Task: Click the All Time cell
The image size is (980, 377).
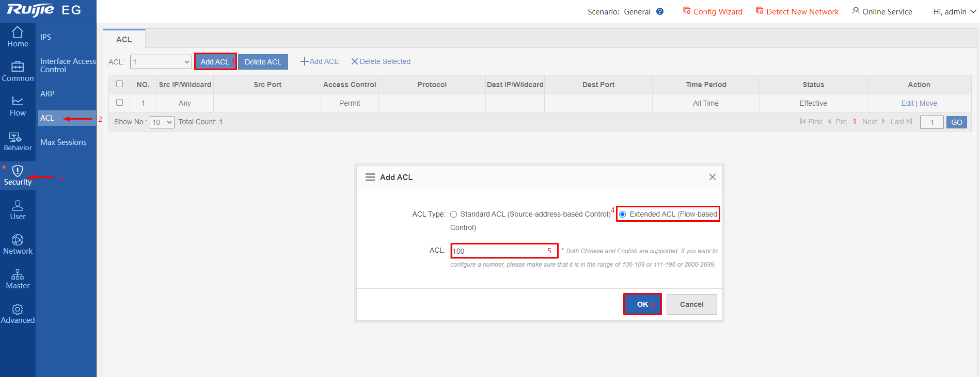Action: tap(706, 103)
